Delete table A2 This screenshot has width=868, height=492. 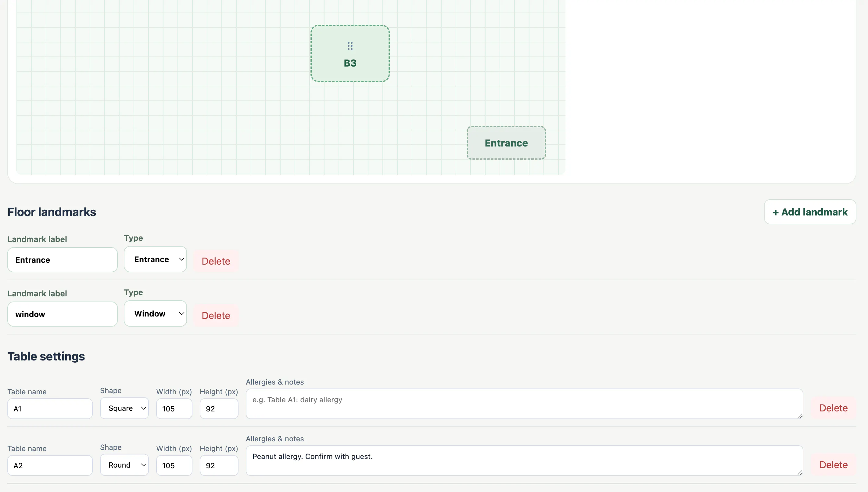coord(834,465)
